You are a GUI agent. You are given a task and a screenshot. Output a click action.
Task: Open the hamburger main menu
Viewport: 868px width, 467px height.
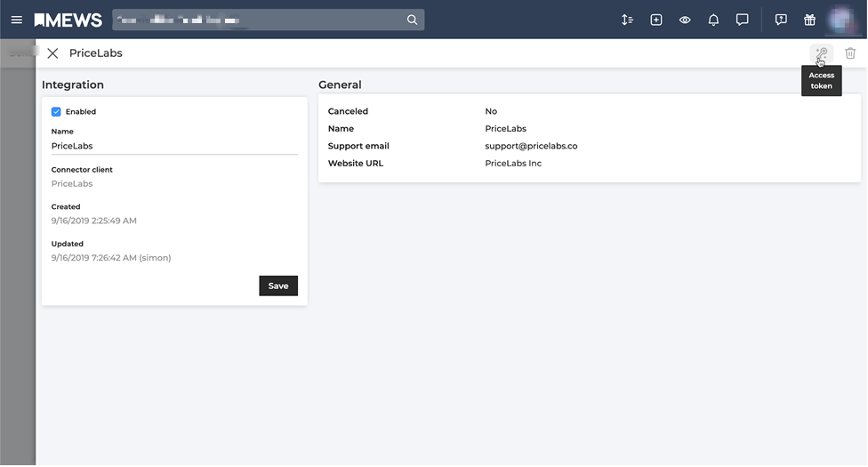coord(17,20)
